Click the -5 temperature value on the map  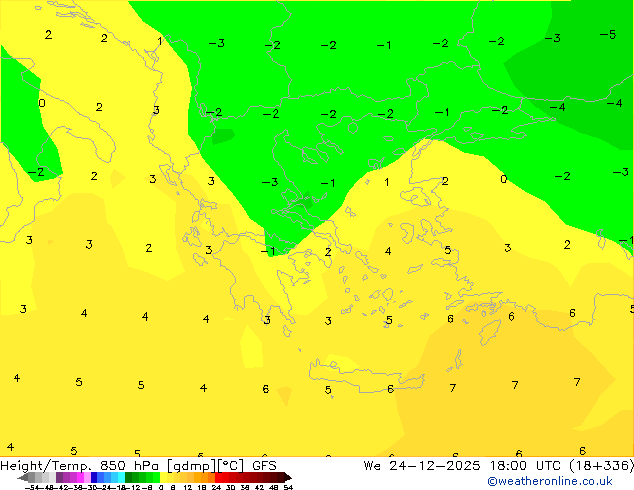click(x=608, y=35)
